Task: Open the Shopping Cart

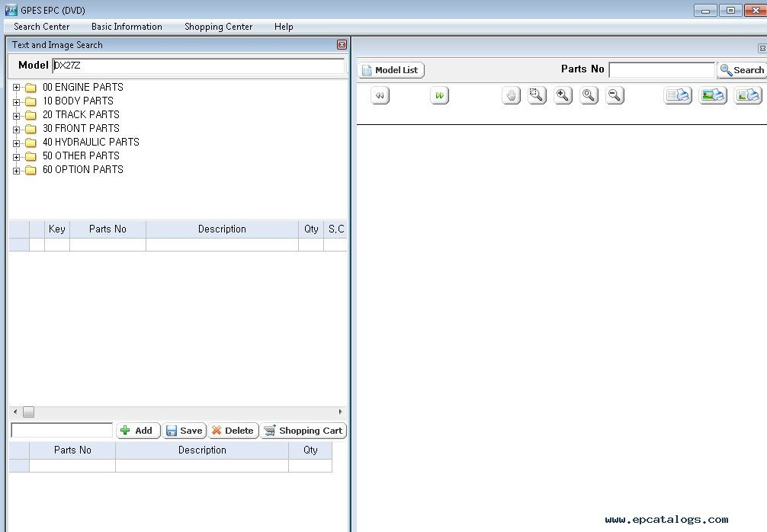Action: click(303, 431)
